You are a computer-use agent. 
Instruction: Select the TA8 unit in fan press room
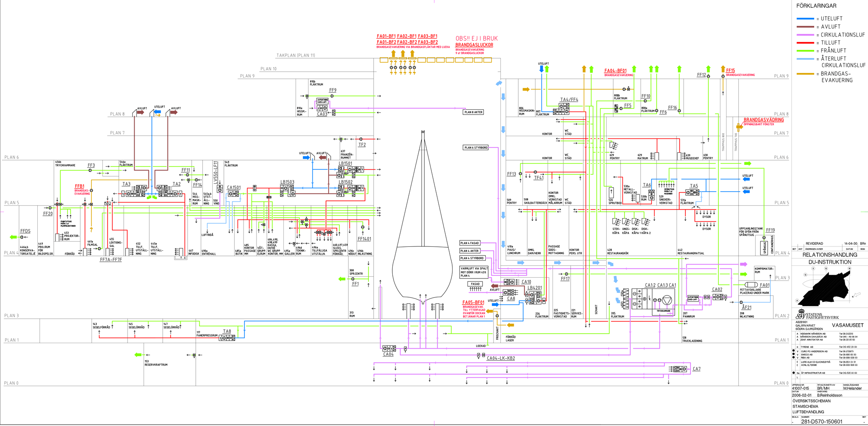pos(227,338)
